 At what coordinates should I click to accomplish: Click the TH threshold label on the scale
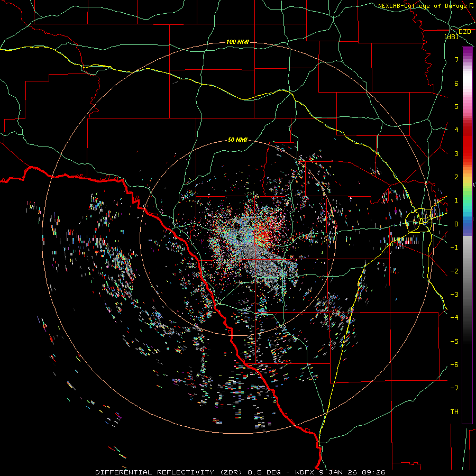pyautogui.click(x=454, y=412)
